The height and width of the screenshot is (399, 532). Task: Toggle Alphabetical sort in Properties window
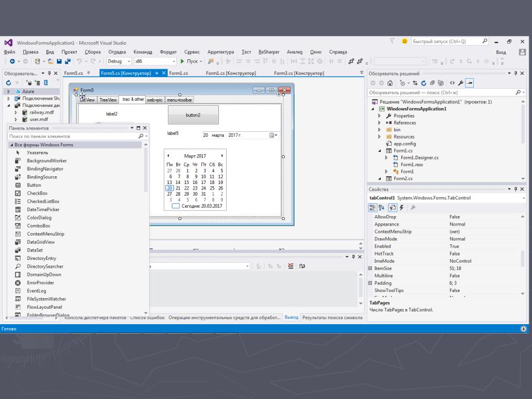[381, 208]
